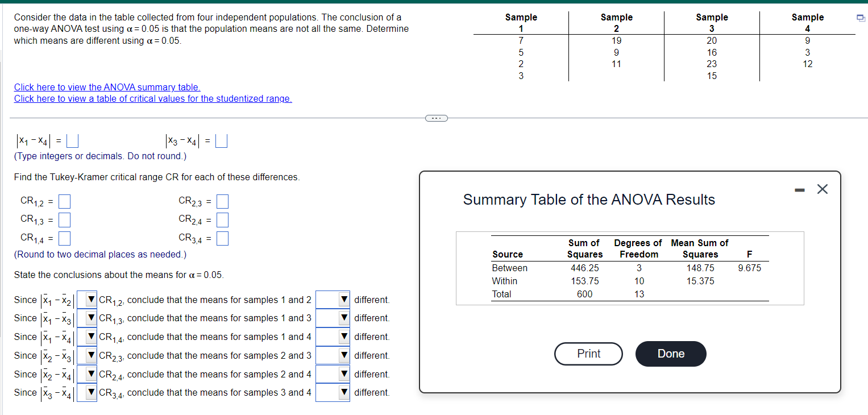Screen dimensions: 868x415
Task: Click the Sample 2 column header
Action: pos(616,23)
